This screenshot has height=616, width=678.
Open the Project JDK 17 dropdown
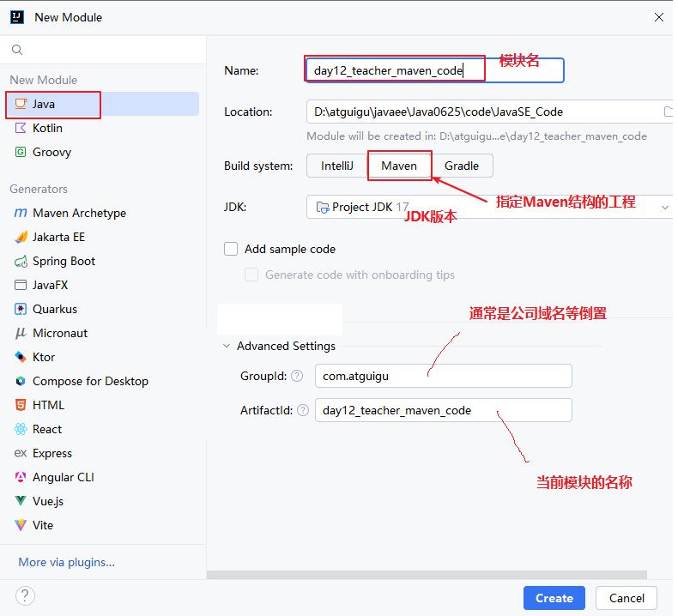tap(489, 207)
